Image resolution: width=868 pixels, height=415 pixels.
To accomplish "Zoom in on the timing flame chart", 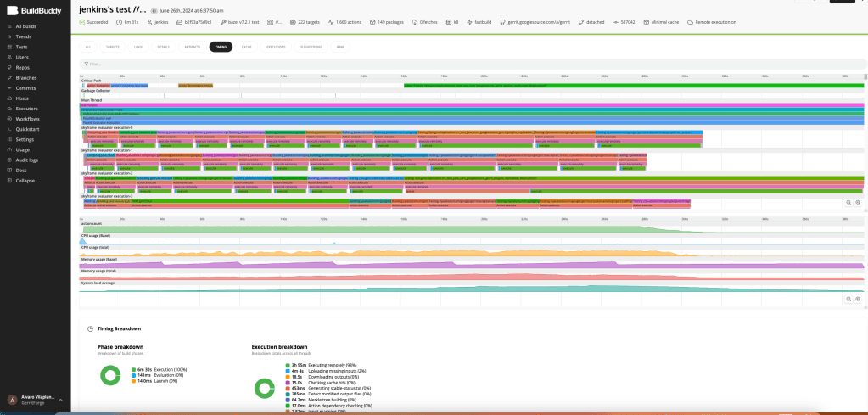I will point(858,203).
